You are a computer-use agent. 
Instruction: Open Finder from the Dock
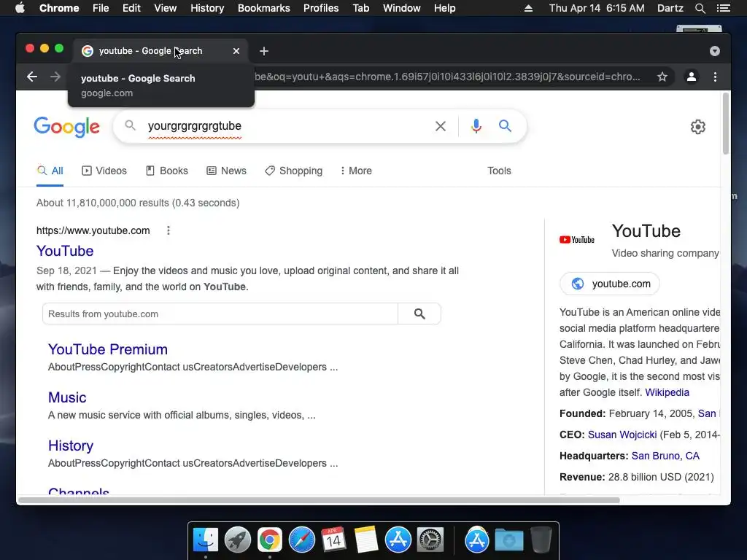pyautogui.click(x=206, y=540)
